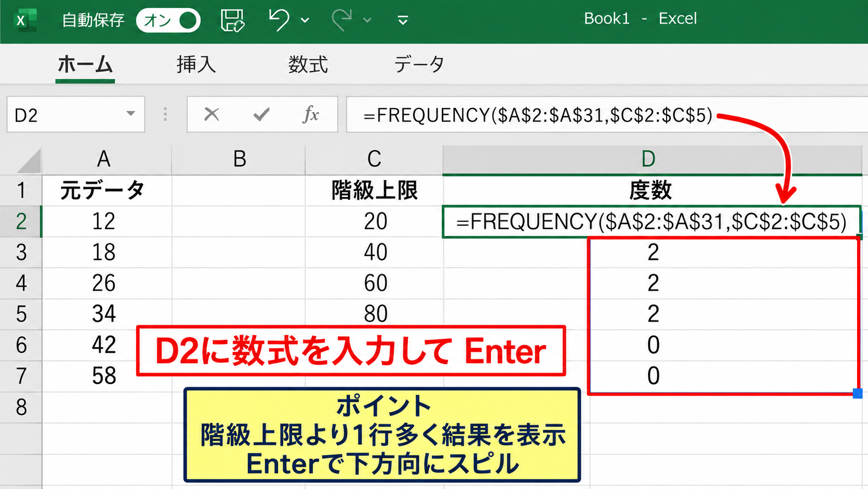This screenshot has width=868, height=489.
Task: Click cell C4 with value 60
Action: tap(374, 283)
